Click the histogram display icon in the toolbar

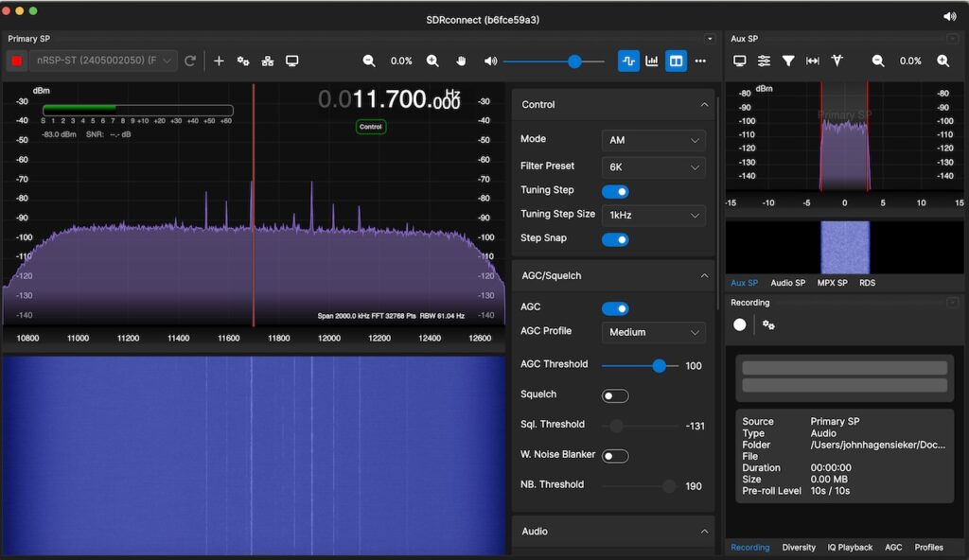[652, 60]
